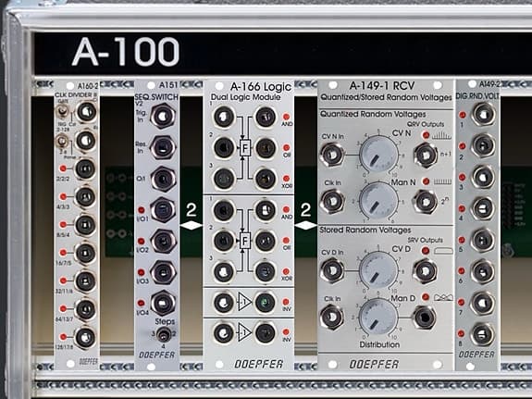Turn the Man D Distribution knob on A-149-1
This screenshot has height=399, width=532.
point(378,318)
